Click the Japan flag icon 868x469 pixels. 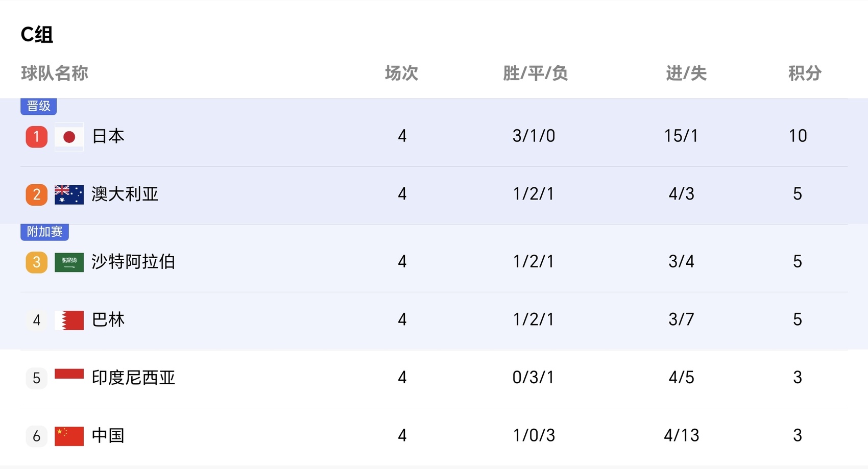pos(69,137)
